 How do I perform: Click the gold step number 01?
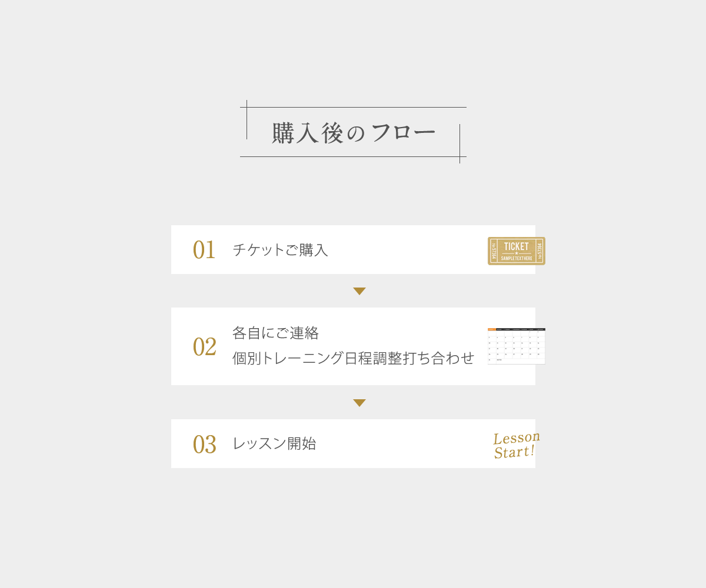[204, 250]
